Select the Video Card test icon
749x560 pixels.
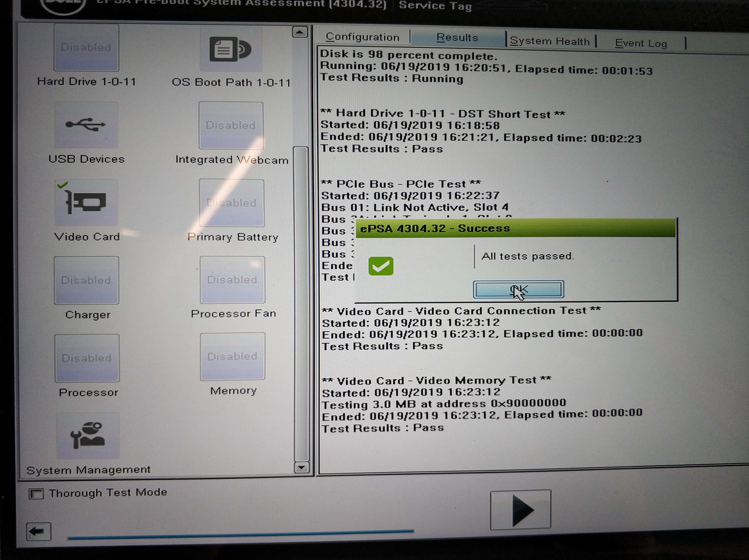tap(86, 202)
